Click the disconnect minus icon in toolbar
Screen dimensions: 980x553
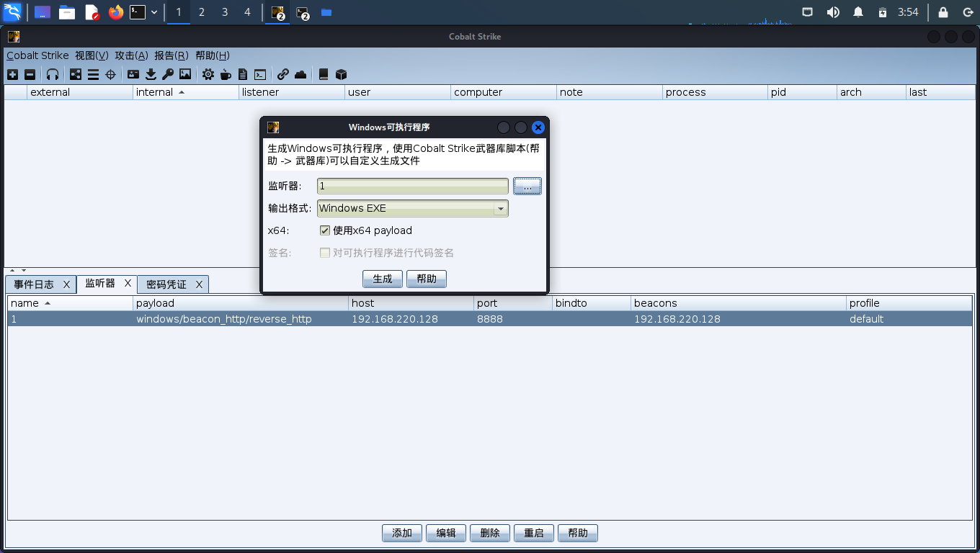(30, 74)
